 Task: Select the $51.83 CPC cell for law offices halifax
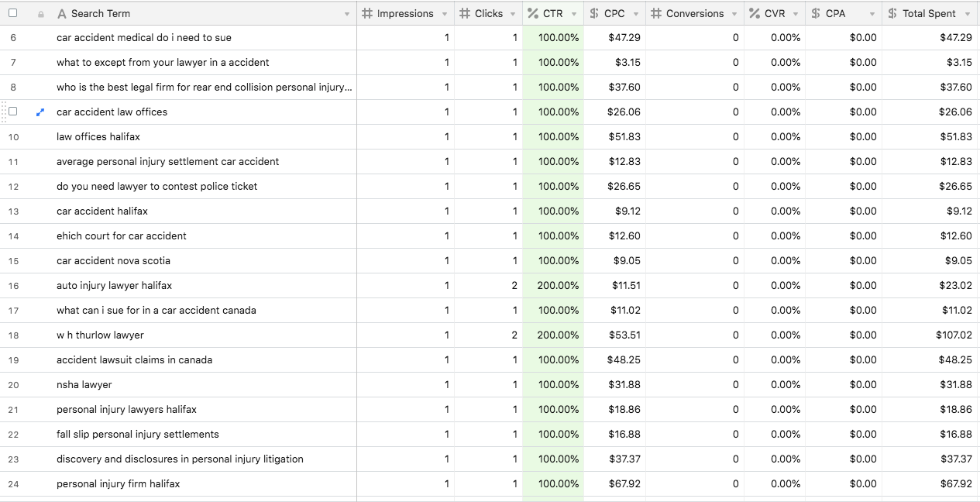click(615, 136)
